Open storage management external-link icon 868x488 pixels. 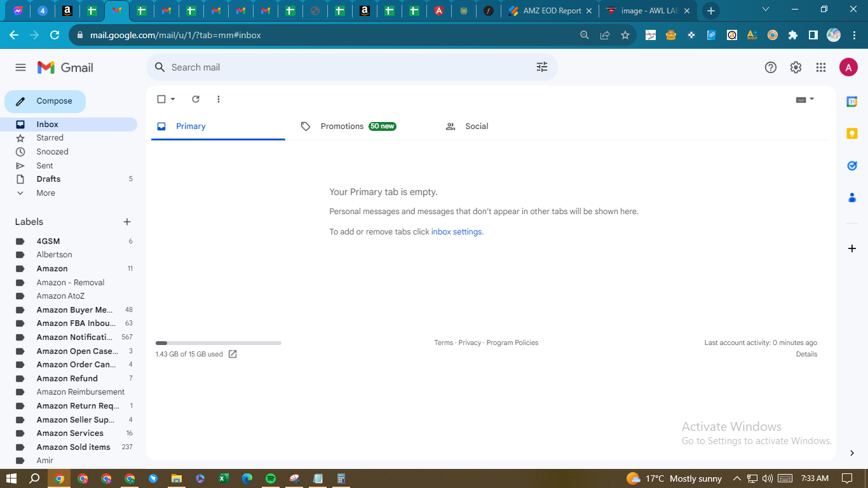(x=233, y=354)
